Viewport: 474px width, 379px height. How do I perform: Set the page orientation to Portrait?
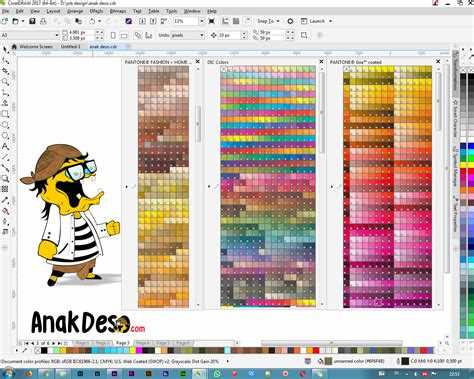113,35
